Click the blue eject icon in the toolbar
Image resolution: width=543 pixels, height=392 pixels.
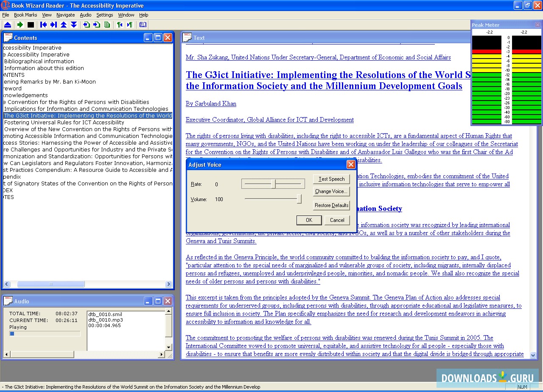tap(8, 25)
